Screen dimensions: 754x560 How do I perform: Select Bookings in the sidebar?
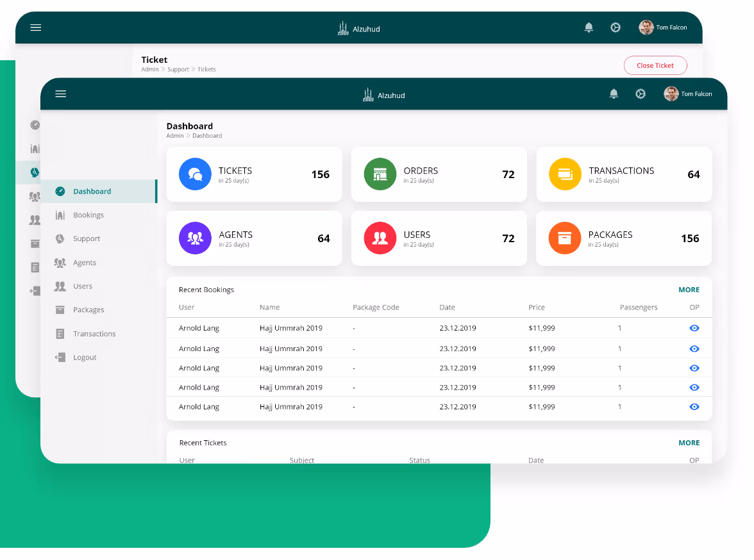coord(88,215)
